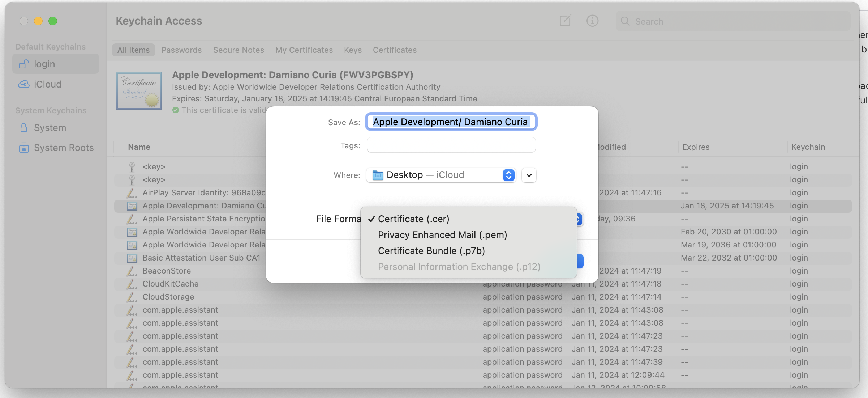Image resolution: width=868 pixels, height=398 pixels.
Task: Click the first <key> row key icon
Action: click(x=132, y=167)
